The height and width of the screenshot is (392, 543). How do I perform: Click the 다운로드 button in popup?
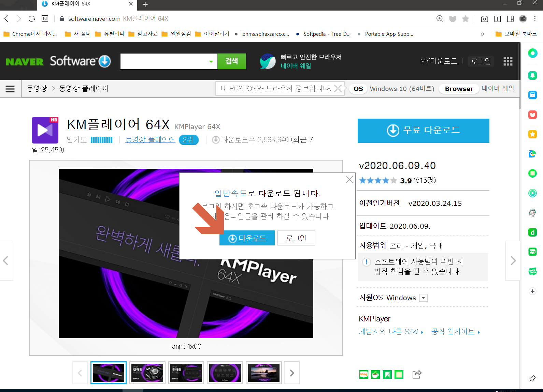247,238
